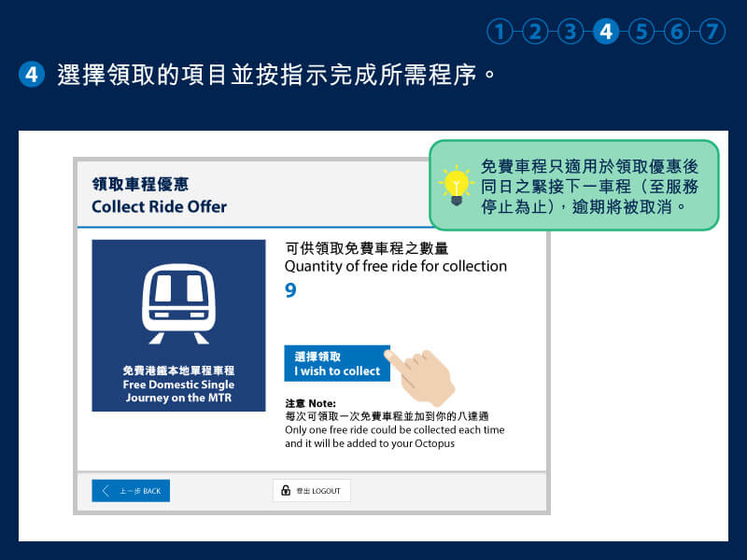747x560 pixels.
Task: Click the 'I wish to collect' button
Action: (x=337, y=363)
